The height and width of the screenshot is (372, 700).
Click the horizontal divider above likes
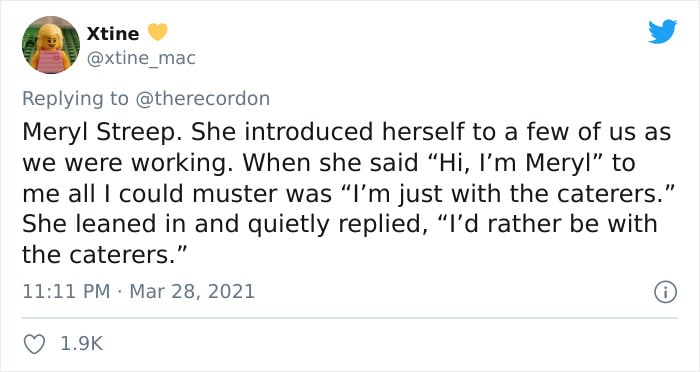point(350,318)
